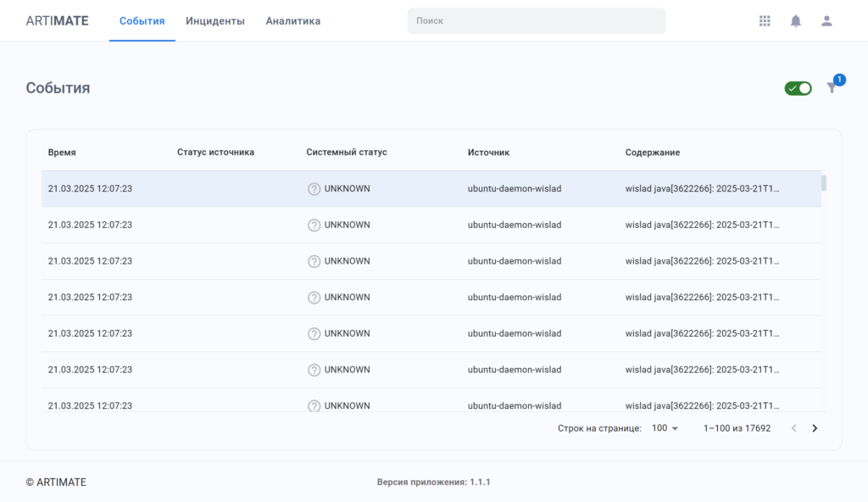
Task: Click the Статус источника column header
Action: coord(215,153)
